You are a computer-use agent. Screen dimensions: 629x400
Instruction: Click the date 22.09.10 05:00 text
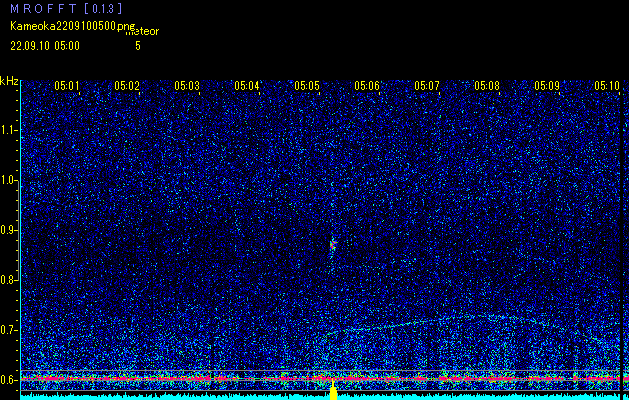coord(45,46)
